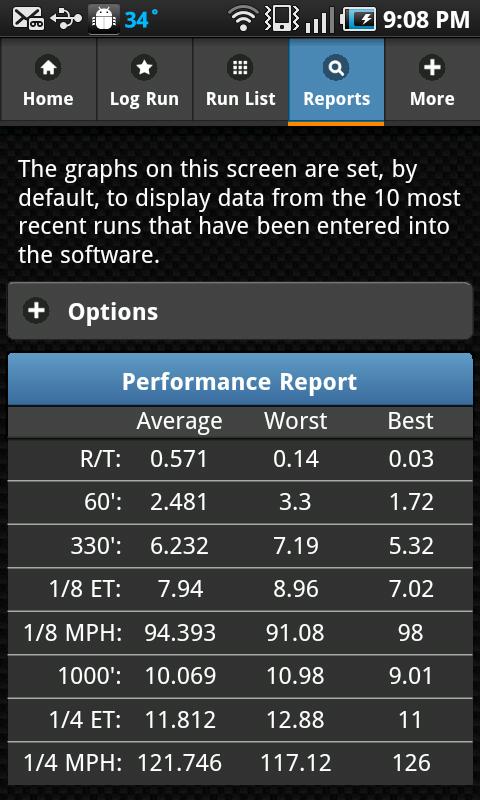Switch to the Home tab
The height and width of the screenshot is (800, 480).
[x=48, y=81]
